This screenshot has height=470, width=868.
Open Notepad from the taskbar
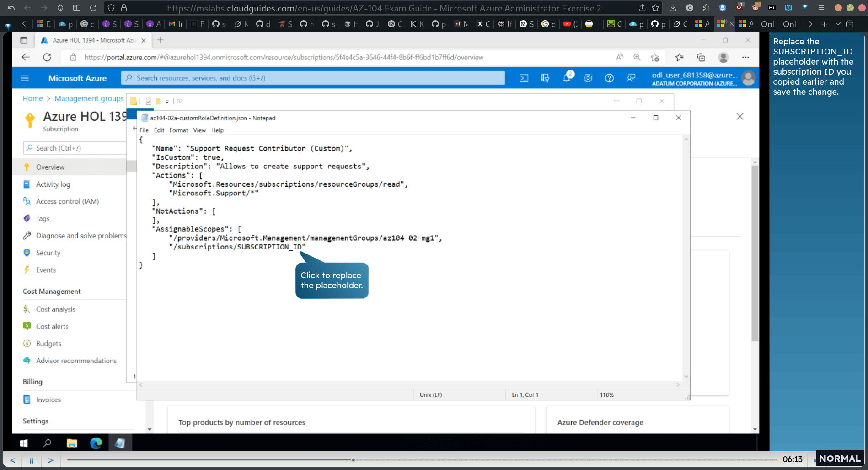[120, 443]
